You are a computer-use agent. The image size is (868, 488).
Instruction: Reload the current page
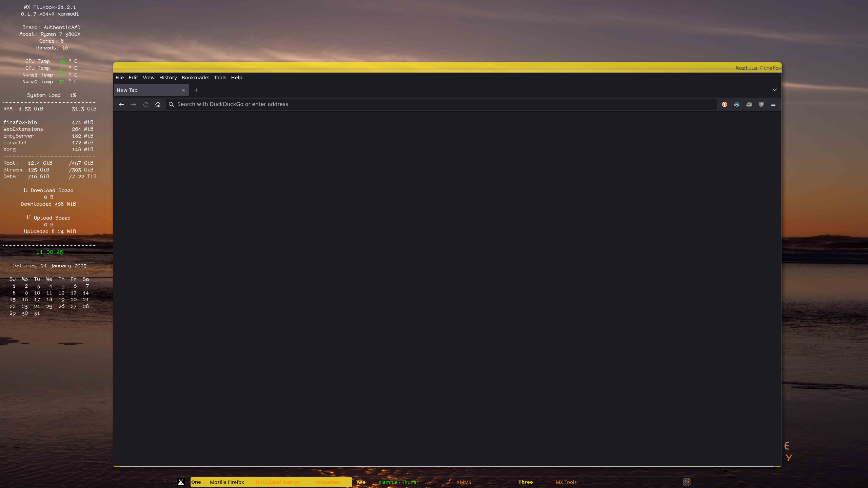(x=146, y=104)
